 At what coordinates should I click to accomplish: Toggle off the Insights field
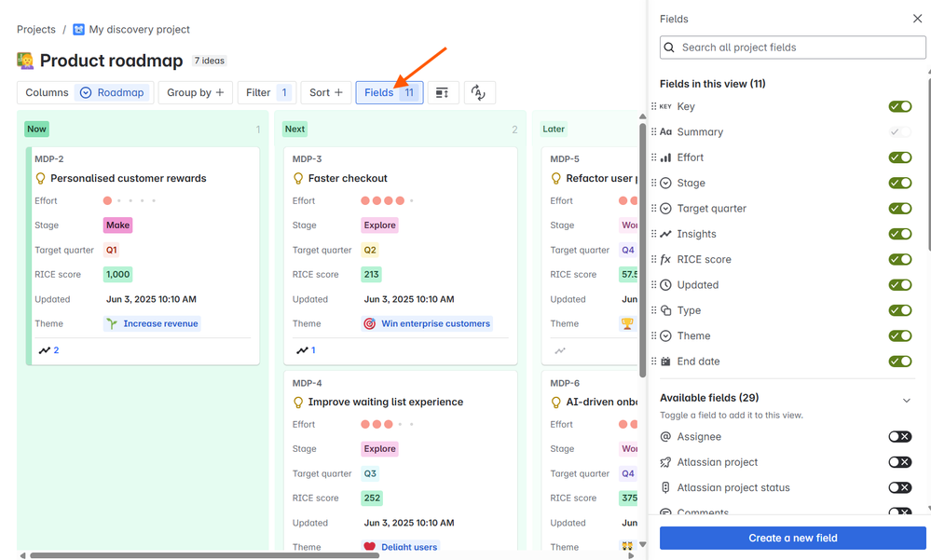(900, 234)
